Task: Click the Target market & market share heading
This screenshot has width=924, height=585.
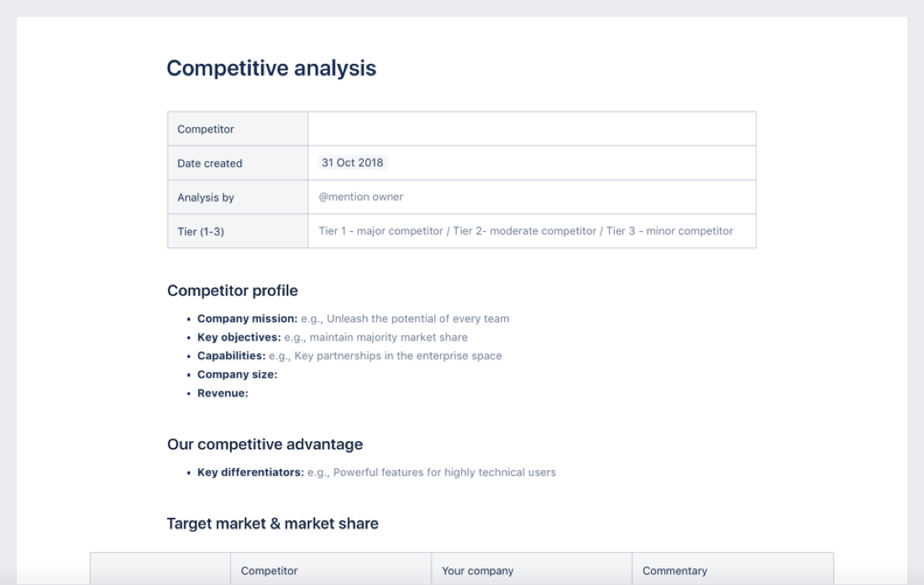Action: (x=273, y=524)
